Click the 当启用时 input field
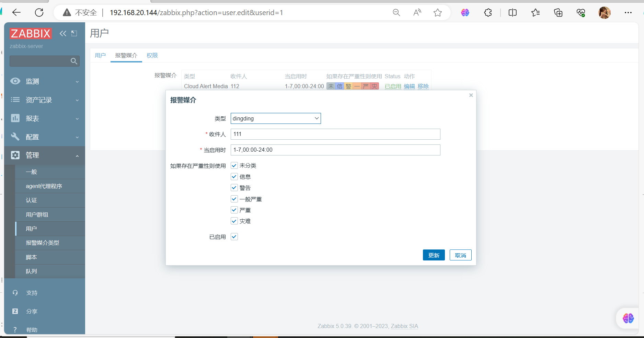This screenshot has width=644, height=338. click(335, 150)
